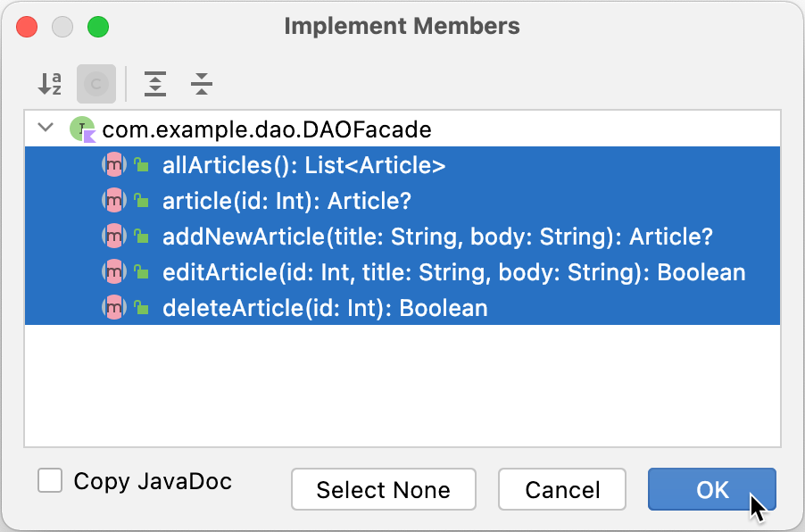
Task: Toggle the show classes toolbar button
Action: pyautogui.click(x=96, y=84)
